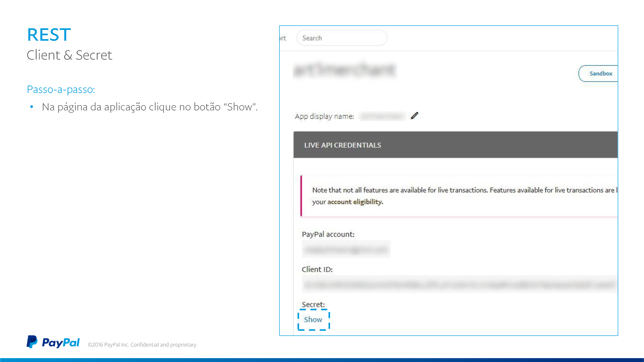The image size is (644, 362).
Task: Click the REST slide title
Action: pyautogui.click(x=49, y=35)
